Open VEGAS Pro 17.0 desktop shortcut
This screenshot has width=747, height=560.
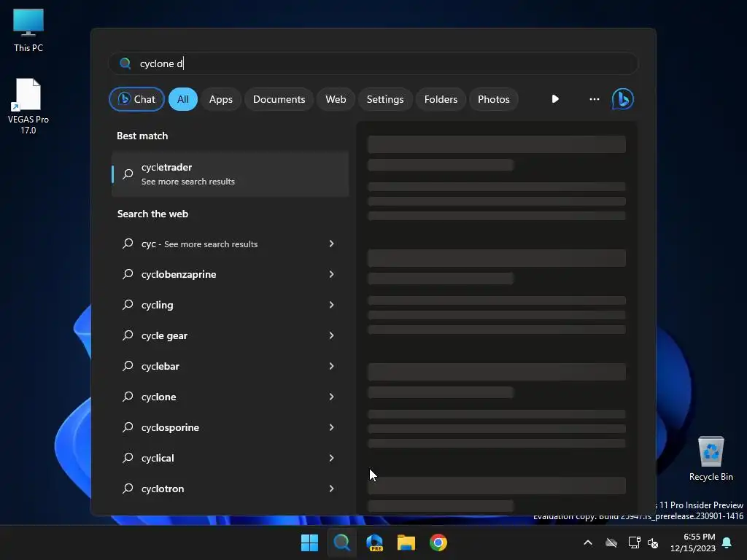pyautogui.click(x=28, y=106)
